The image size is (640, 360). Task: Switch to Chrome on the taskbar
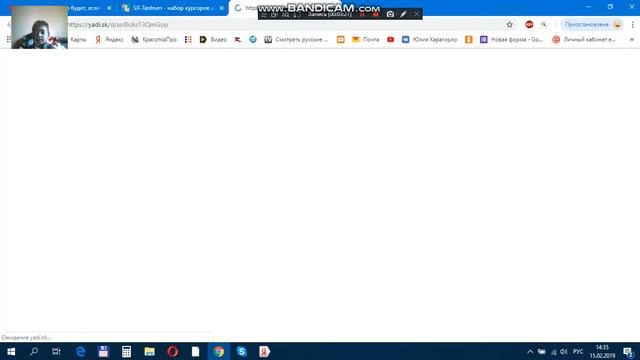coord(219,351)
